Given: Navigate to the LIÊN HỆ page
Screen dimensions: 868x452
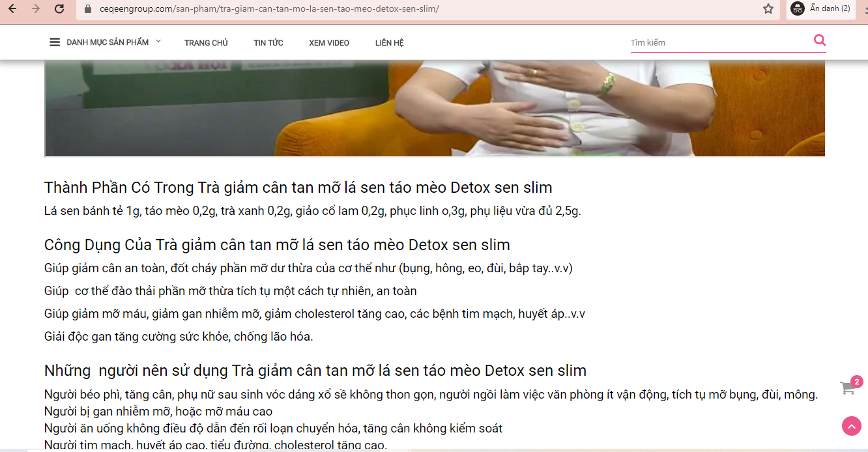Looking at the screenshot, I should pyautogui.click(x=390, y=43).
